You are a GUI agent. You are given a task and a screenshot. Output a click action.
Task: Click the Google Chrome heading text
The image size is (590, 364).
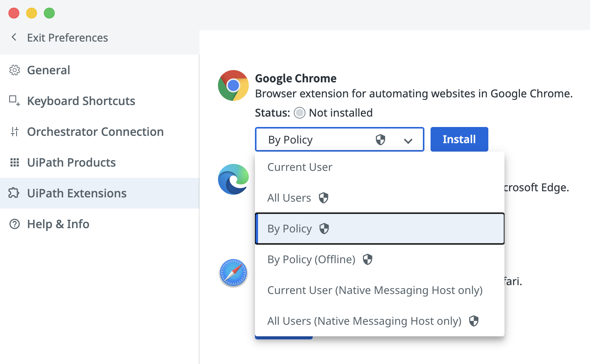click(296, 78)
